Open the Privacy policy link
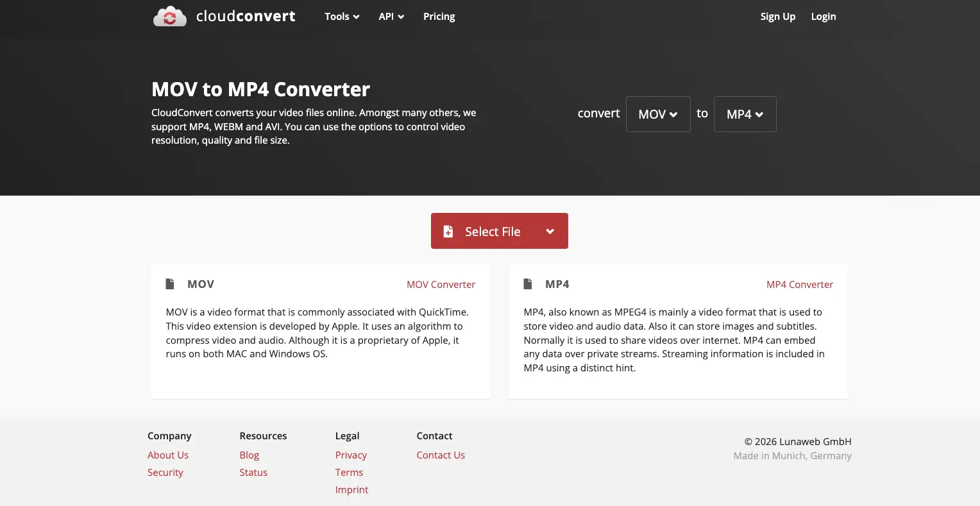The image size is (980, 506). point(351,455)
